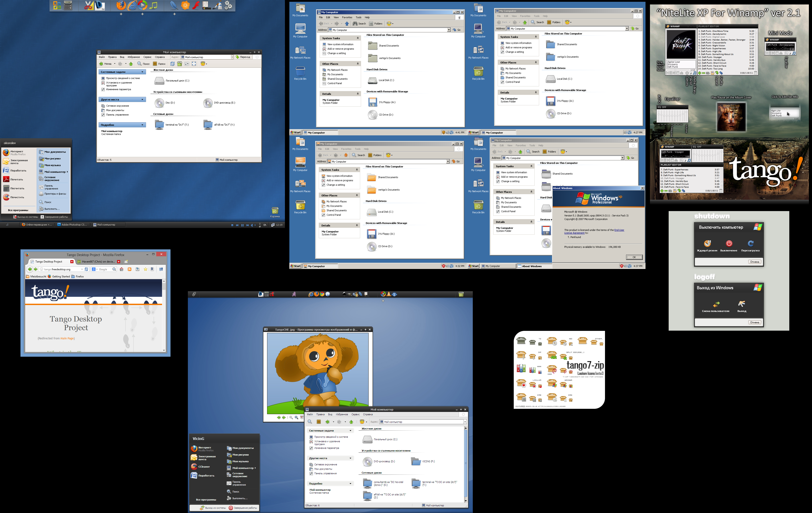Screen dimensions: 812x513
Task: Add a file with the 14-track playlist's green plus
Action: 700,73
